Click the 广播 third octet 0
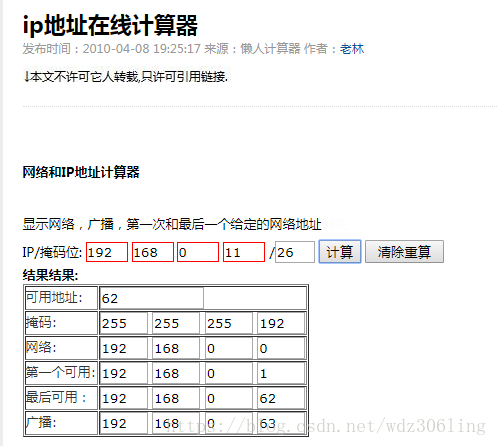497x446 pixels. pos(229,423)
